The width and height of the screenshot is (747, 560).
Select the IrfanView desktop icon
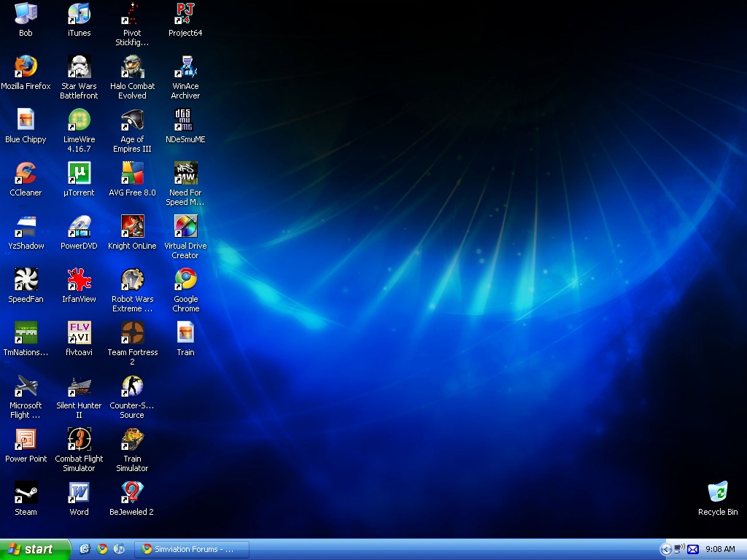pos(79,280)
